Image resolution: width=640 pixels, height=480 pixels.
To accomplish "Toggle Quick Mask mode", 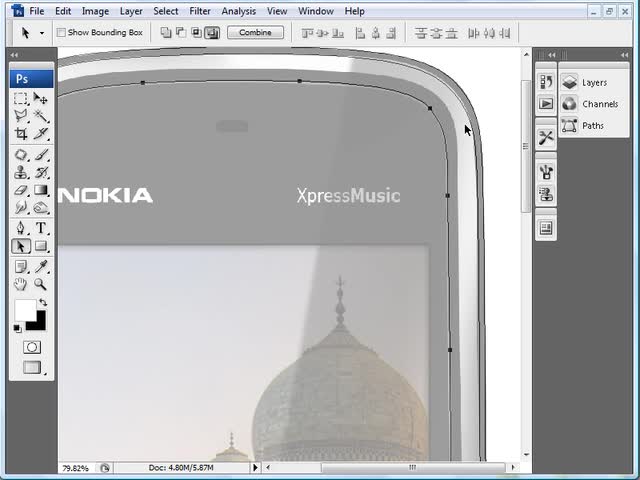I will [x=32, y=347].
